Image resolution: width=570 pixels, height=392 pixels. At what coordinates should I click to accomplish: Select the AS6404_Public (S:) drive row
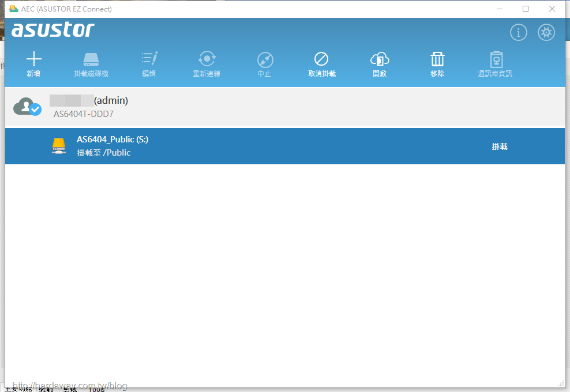[284, 146]
